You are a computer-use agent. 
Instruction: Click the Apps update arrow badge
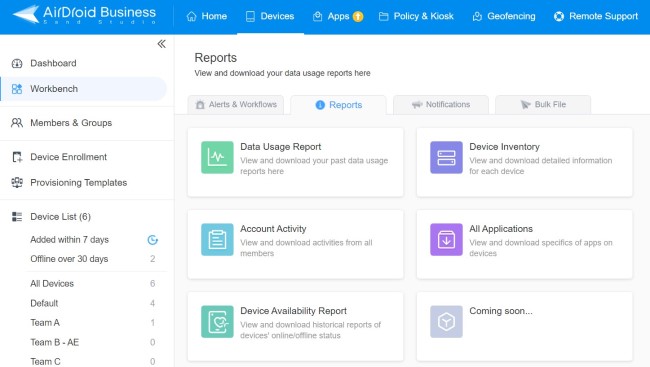tap(358, 17)
